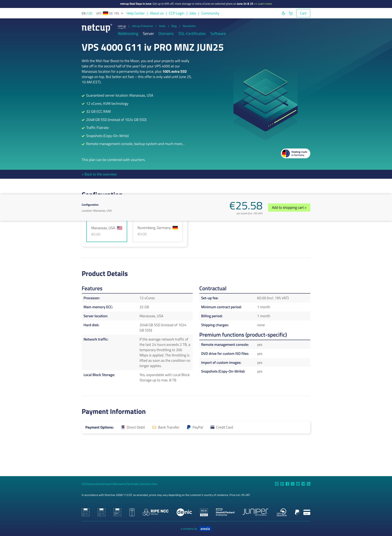Open the Blog link
392x536 pixels.
click(174, 26)
